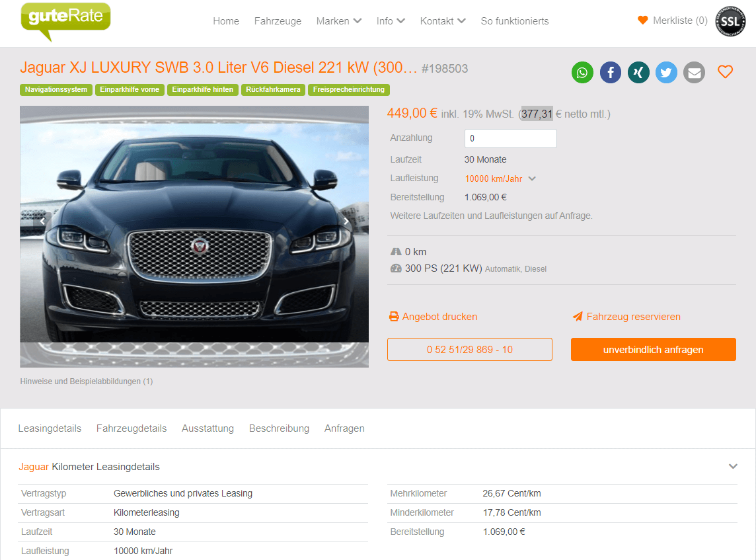Click the Minderkilometer value 17,78 Cent/km
This screenshot has width=756, height=560.
(x=511, y=513)
